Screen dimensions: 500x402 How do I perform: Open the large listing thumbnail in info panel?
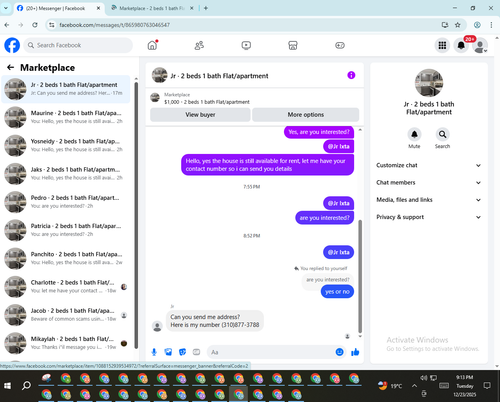[429, 83]
